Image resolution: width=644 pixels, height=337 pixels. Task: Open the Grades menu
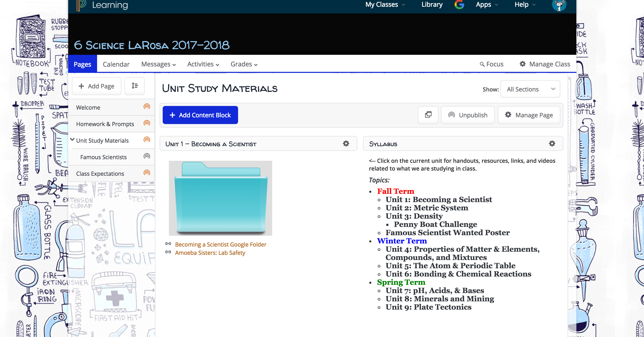pyautogui.click(x=244, y=64)
